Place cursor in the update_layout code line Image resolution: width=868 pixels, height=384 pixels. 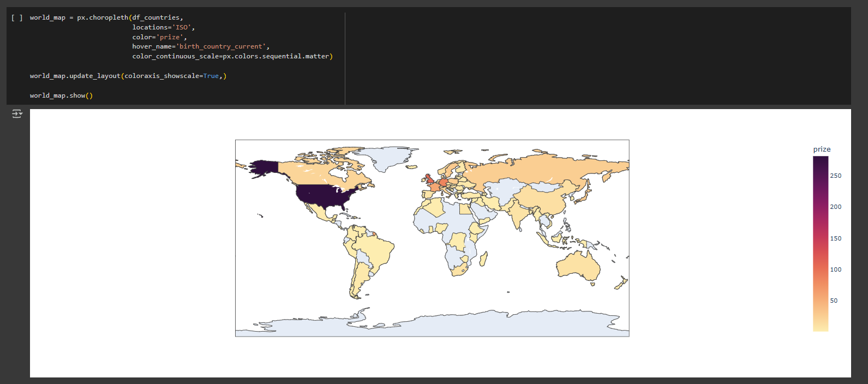pyautogui.click(x=128, y=76)
